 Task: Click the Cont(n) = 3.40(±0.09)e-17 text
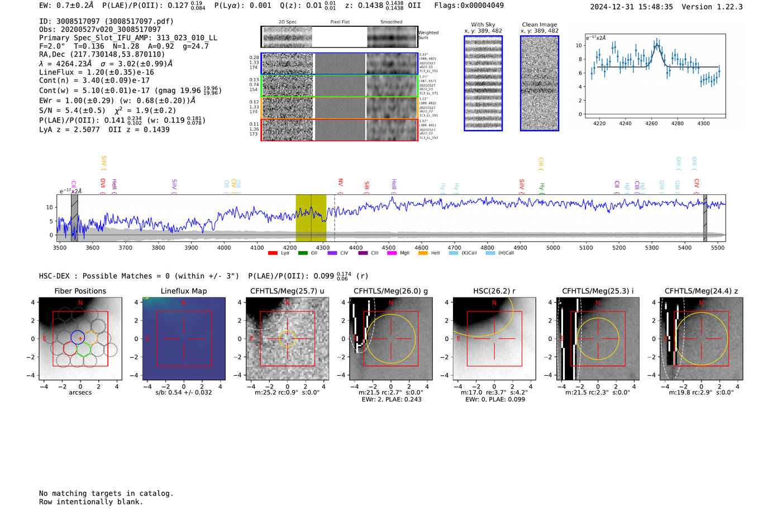point(94,80)
